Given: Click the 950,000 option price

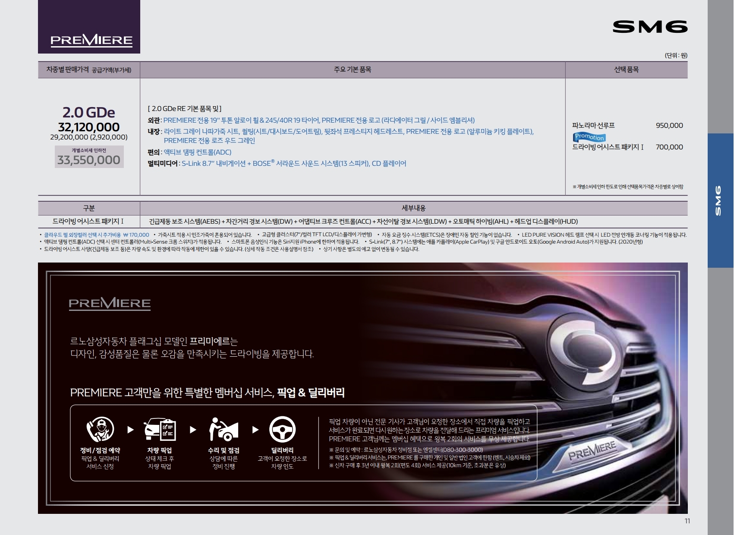Looking at the screenshot, I should pyautogui.click(x=669, y=126).
